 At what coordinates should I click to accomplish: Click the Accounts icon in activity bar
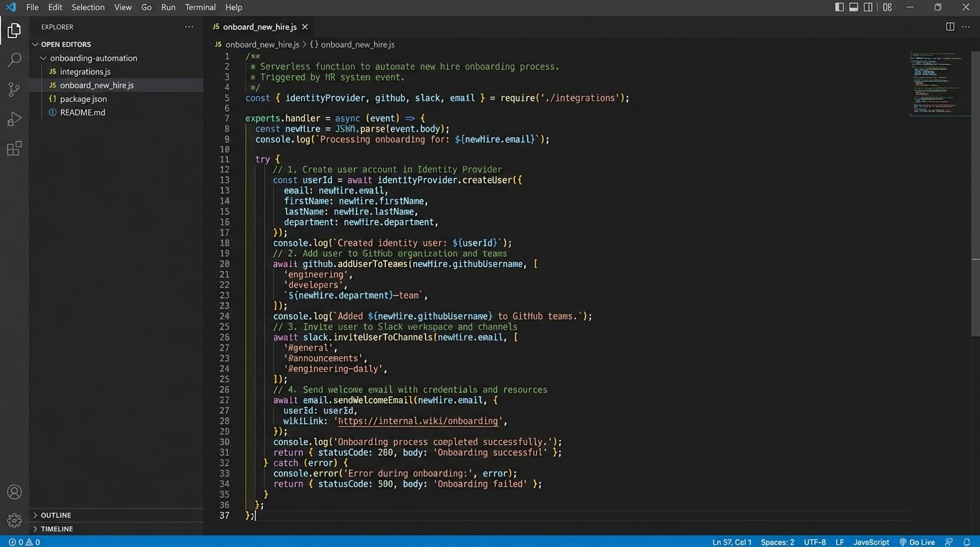(x=14, y=491)
